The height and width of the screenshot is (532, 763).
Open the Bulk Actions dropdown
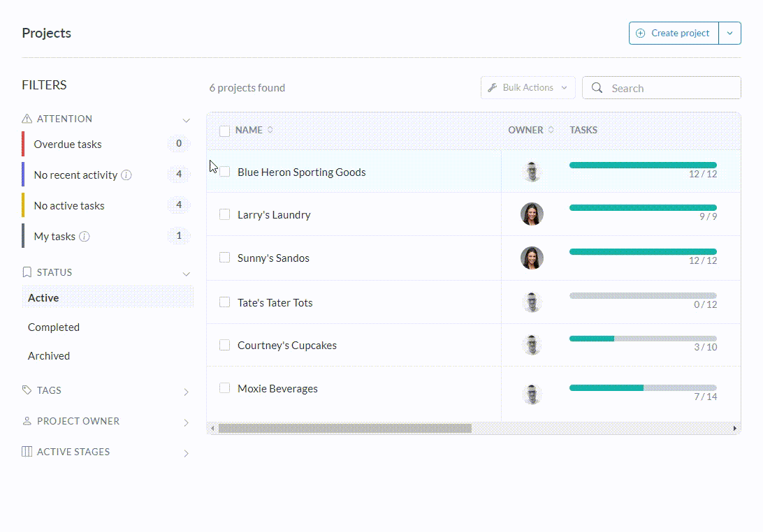(528, 88)
